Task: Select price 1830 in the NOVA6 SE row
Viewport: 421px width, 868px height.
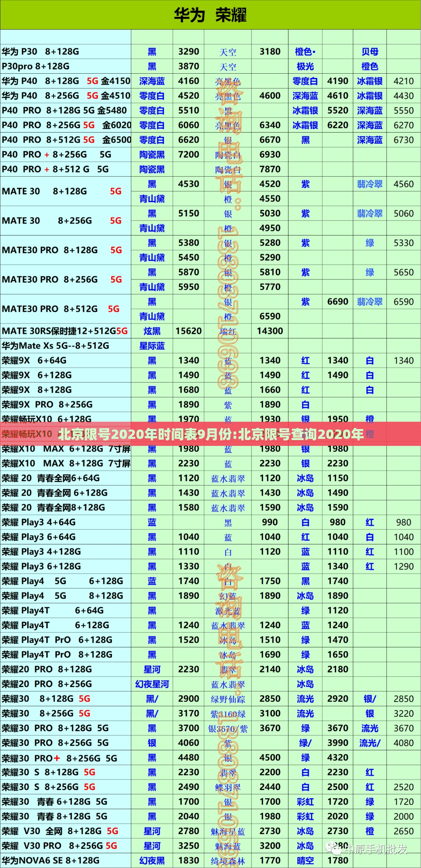Action: (189, 860)
